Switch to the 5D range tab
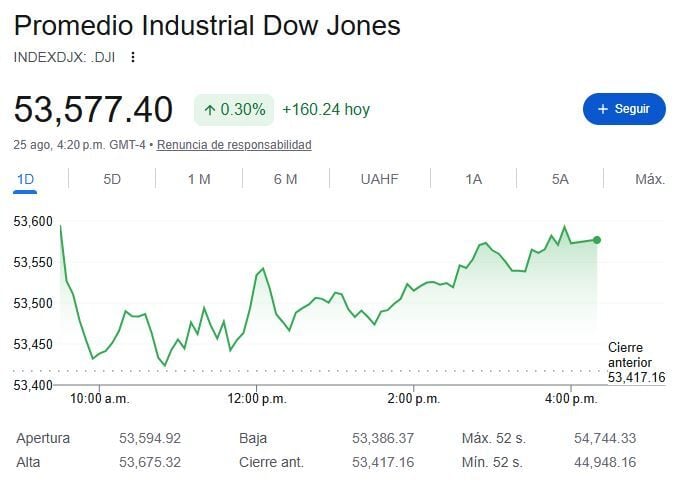 click(x=112, y=179)
